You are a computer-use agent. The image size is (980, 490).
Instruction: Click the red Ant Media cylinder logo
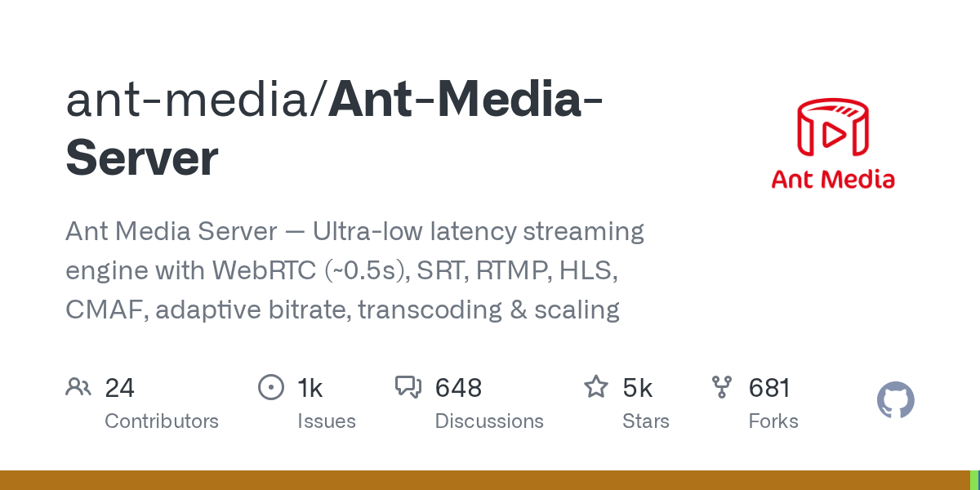click(x=833, y=128)
